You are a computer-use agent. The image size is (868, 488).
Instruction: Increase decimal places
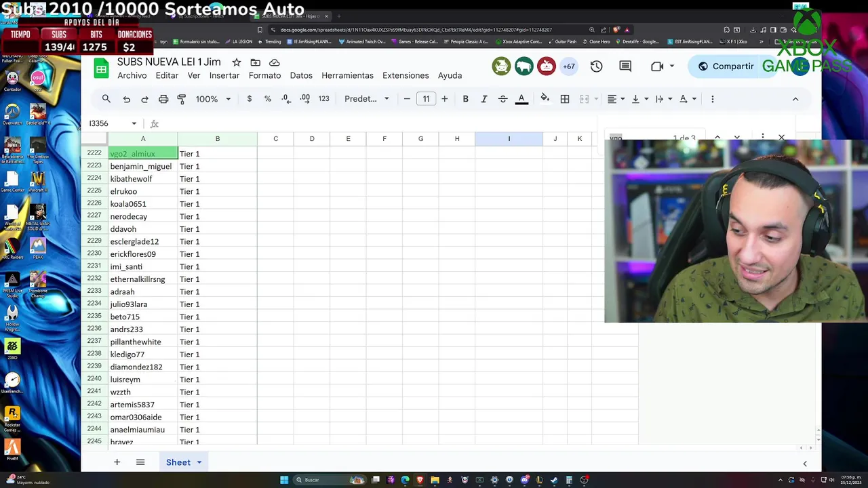[x=305, y=99]
